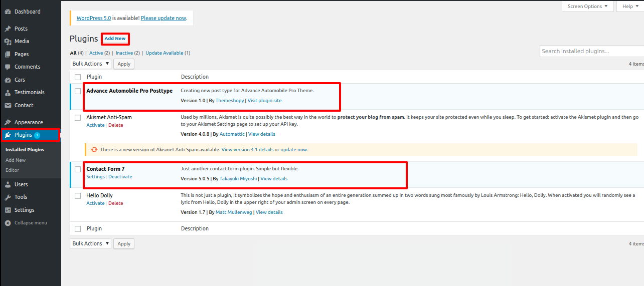Expand the Screen Options panel
This screenshot has width=644, height=286.
coord(587,7)
